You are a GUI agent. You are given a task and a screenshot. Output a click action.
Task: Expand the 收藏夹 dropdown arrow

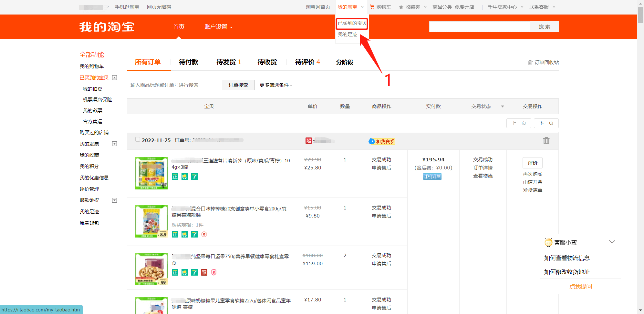pyautogui.click(x=425, y=7)
